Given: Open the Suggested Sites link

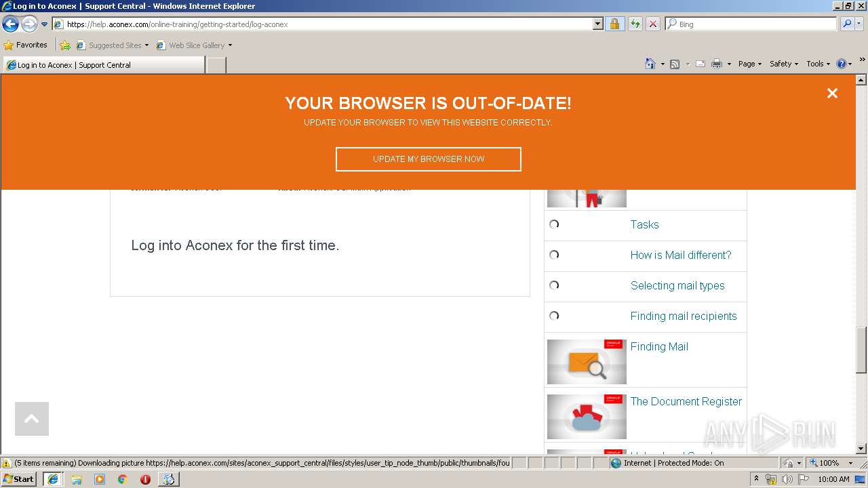Looking at the screenshot, I should (112, 45).
